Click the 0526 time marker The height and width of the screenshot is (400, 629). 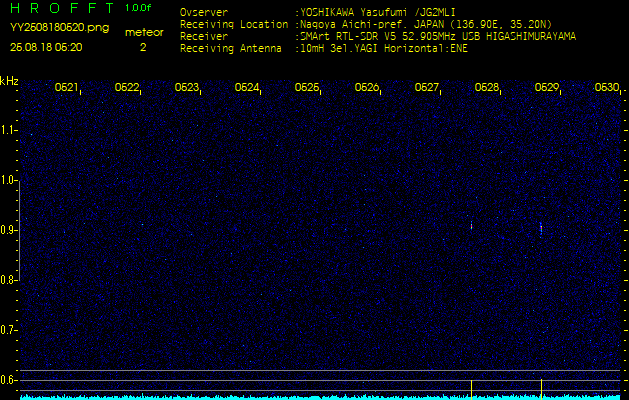pyautogui.click(x=367, y=87)
